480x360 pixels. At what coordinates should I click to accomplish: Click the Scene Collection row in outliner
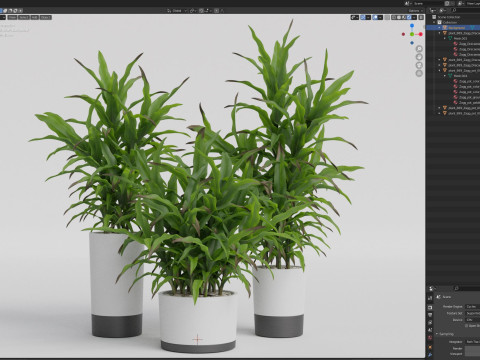453,17
